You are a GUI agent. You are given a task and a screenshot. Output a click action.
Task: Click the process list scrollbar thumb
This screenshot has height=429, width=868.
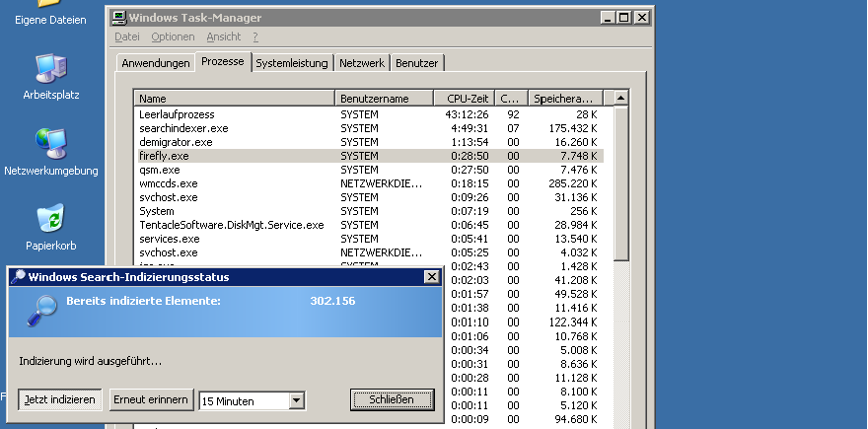621,183
